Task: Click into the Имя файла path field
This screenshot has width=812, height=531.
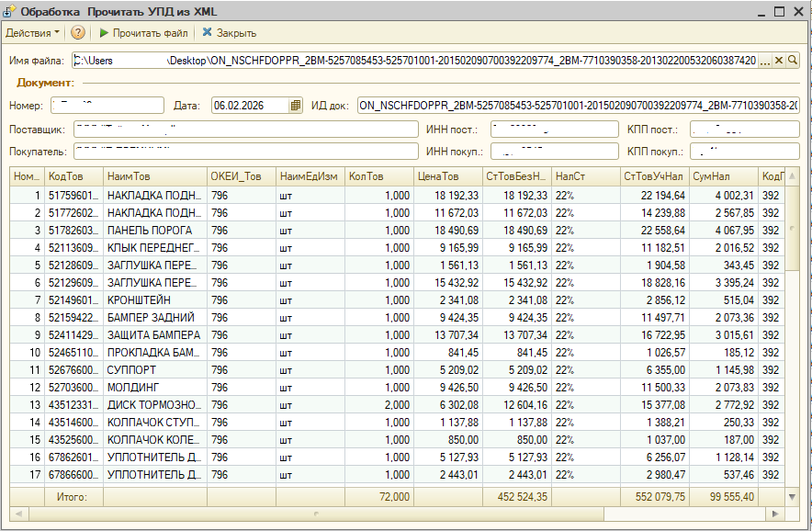Action: 413,61
